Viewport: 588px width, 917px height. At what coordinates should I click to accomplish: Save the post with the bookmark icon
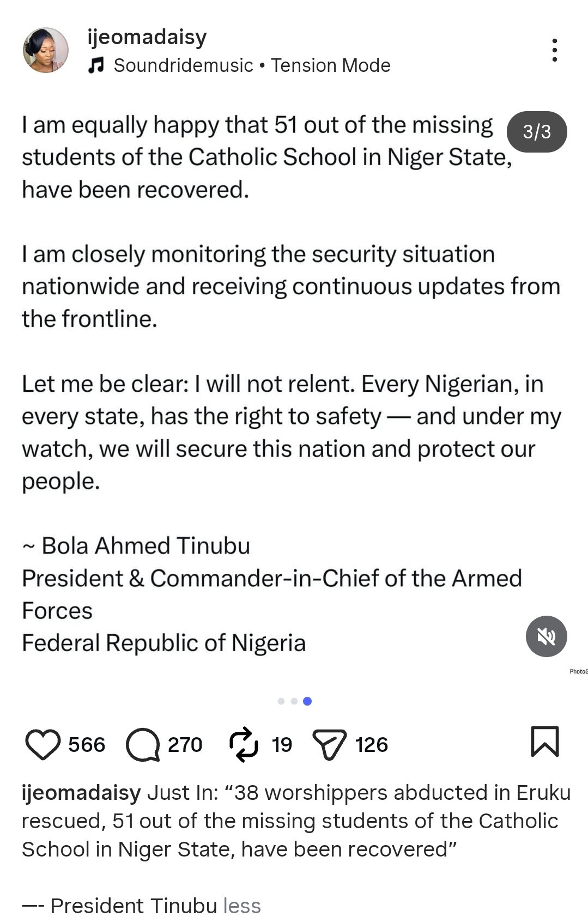coord(544,742)
